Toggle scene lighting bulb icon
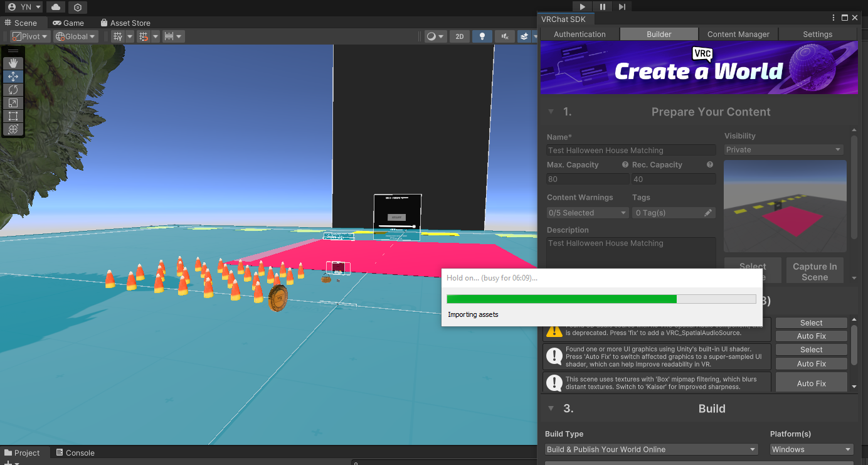The height and width of the screenshot is (465, 868). [x=482, y=36]
